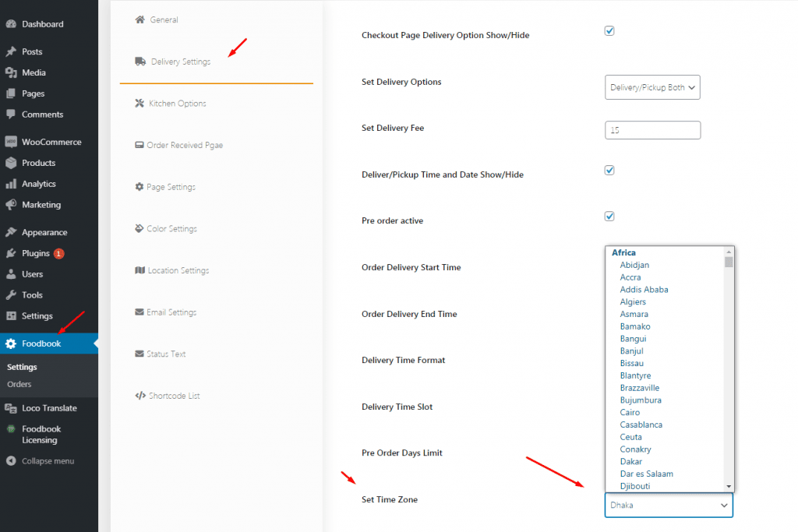798x532 pixels.
Task: Click the Color Settings paint bucket icon
Action: (139, 229)
